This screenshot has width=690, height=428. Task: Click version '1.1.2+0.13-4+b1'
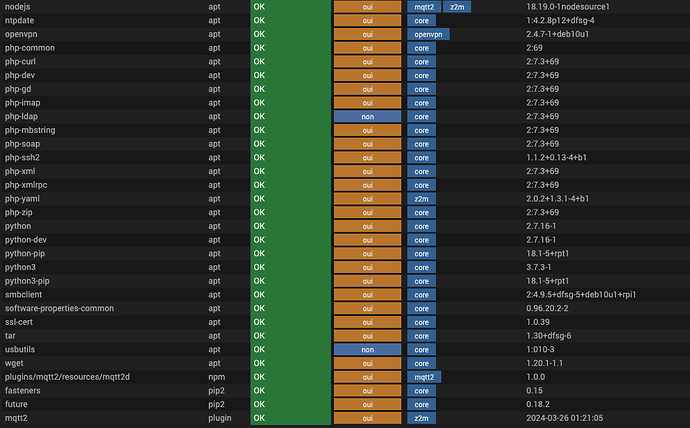pos(556,157)
